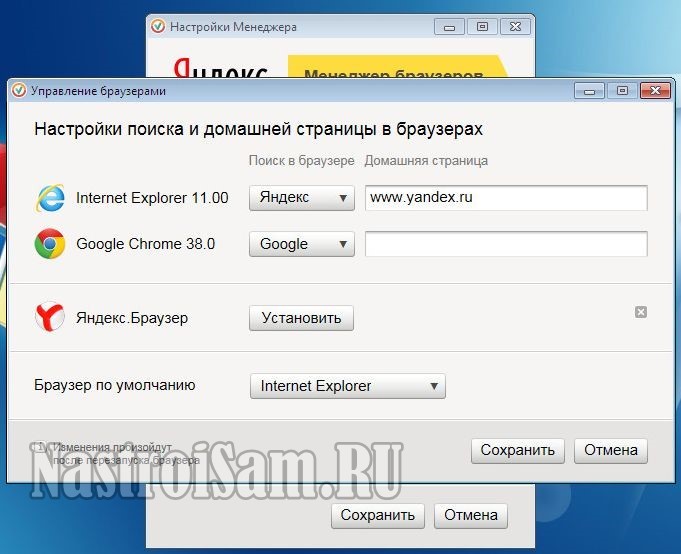The width and height of the screenshot is (681, 554).
Task: Close the Настройки Менеджера window
Action: tap(516, 27)
